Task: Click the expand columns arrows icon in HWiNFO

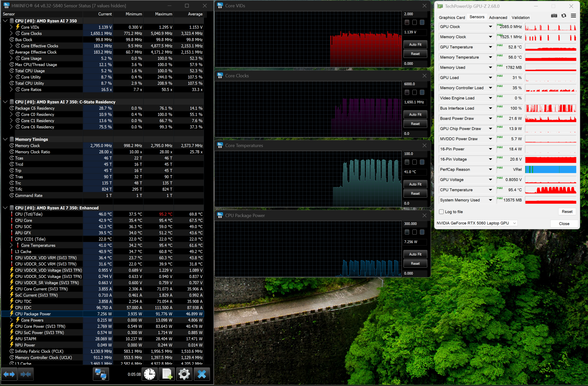Action: tap(9, 374)
